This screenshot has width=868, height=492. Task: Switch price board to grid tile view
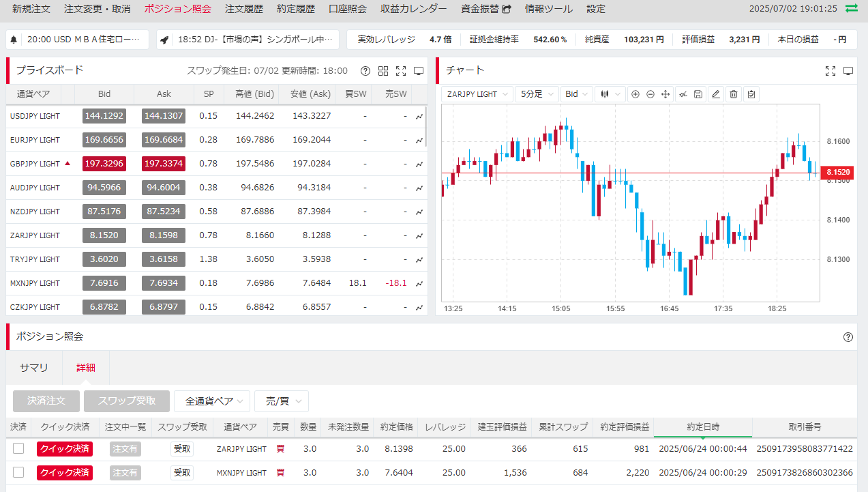tap(383, 71)
